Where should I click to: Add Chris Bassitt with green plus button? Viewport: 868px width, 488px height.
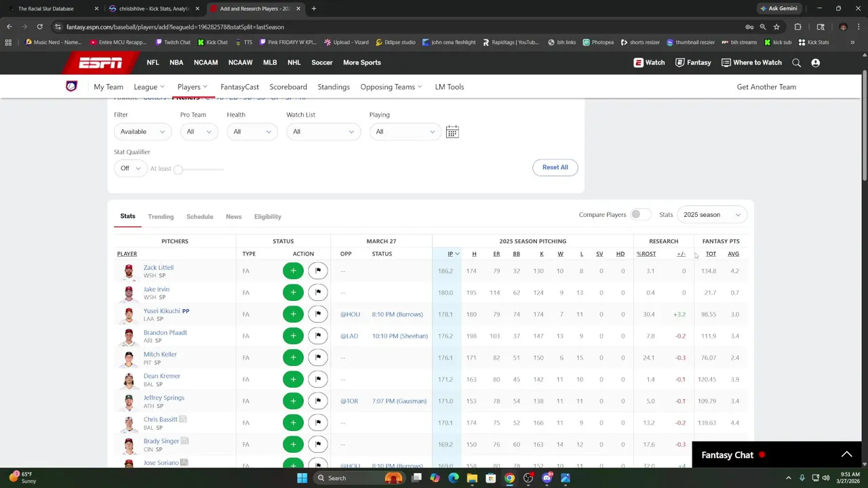293,422
